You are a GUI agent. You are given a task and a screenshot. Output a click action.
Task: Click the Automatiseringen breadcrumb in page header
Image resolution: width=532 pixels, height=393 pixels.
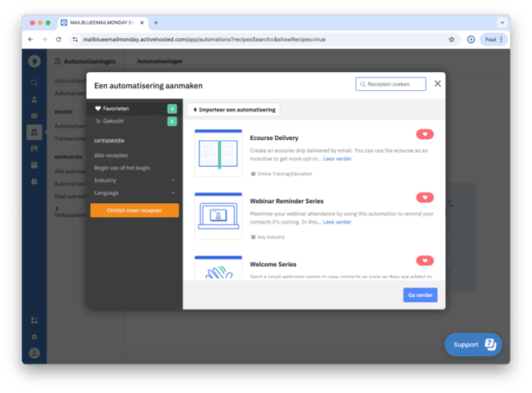pyautogui.click(x=160, y=61)
